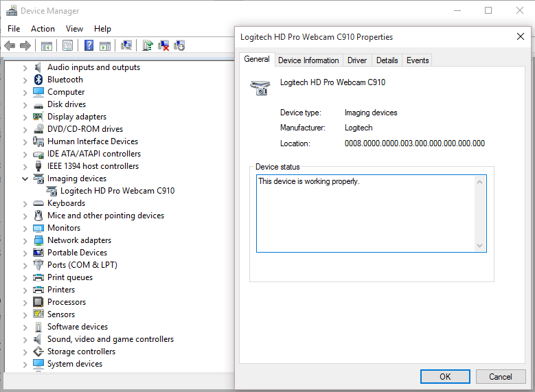
Task: Click the Audio inputs and outputs speaker icon
Action: tap(38, 67)
